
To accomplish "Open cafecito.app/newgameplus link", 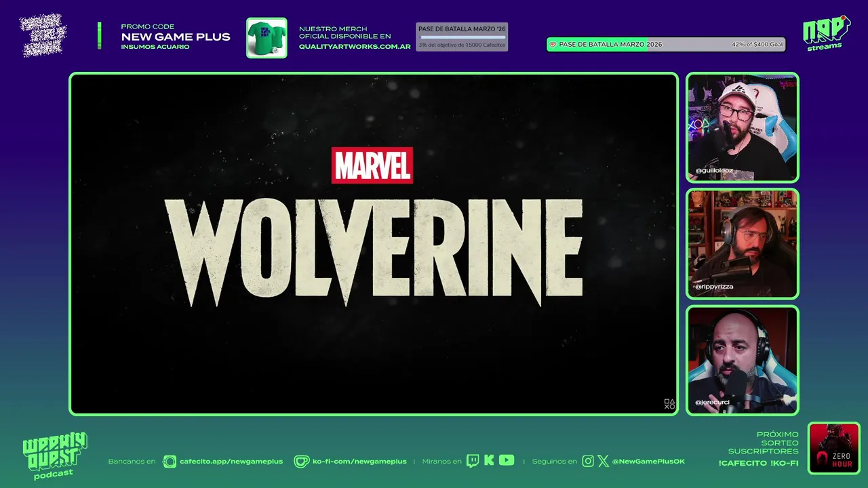I will [231, 462].
